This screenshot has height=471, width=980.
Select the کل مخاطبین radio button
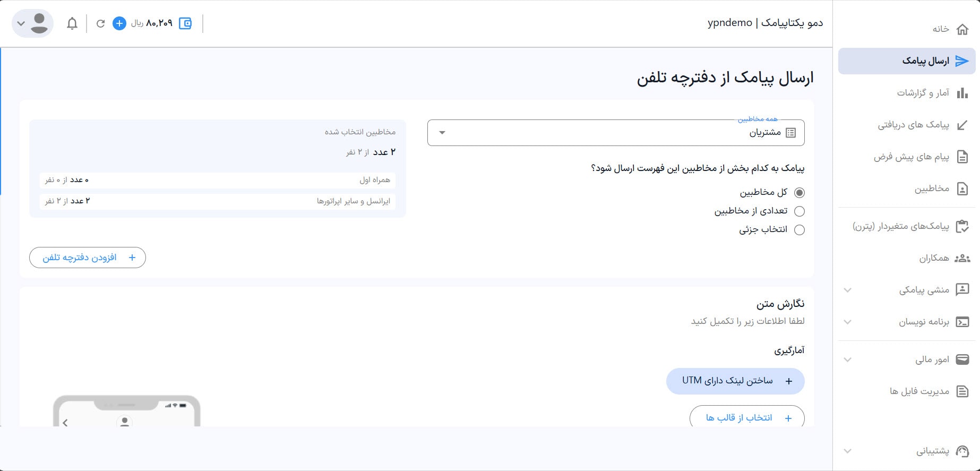[799, 193]
